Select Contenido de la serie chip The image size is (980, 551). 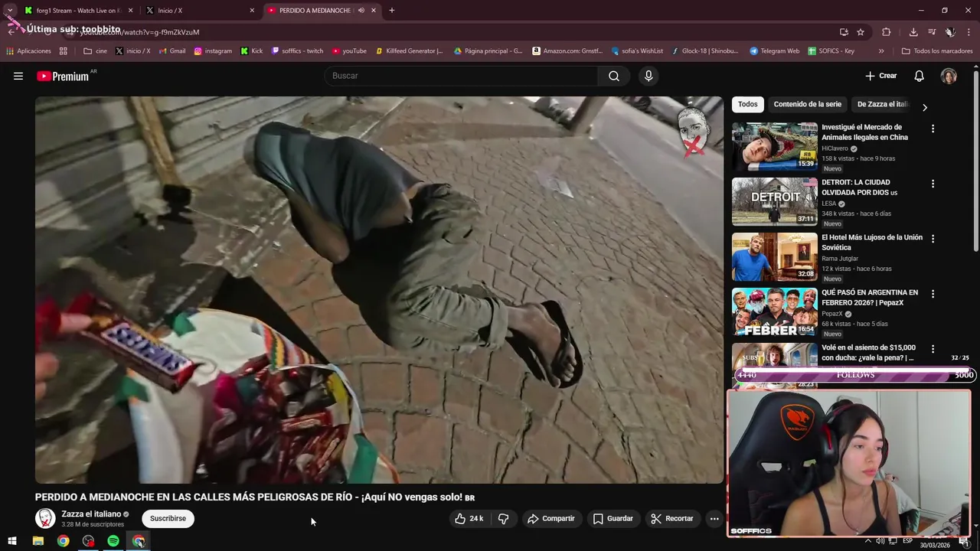pyautogui.click(x=807, y=104)
